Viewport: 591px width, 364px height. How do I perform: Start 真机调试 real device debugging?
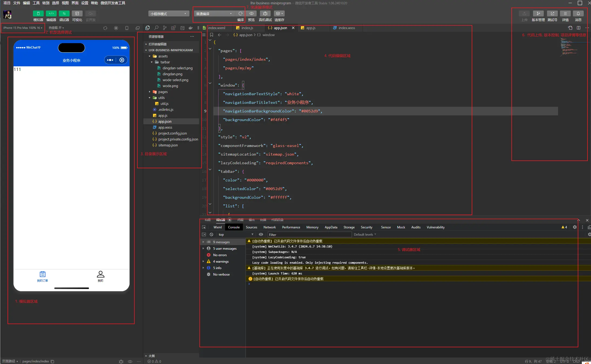(x=265, y=13)
